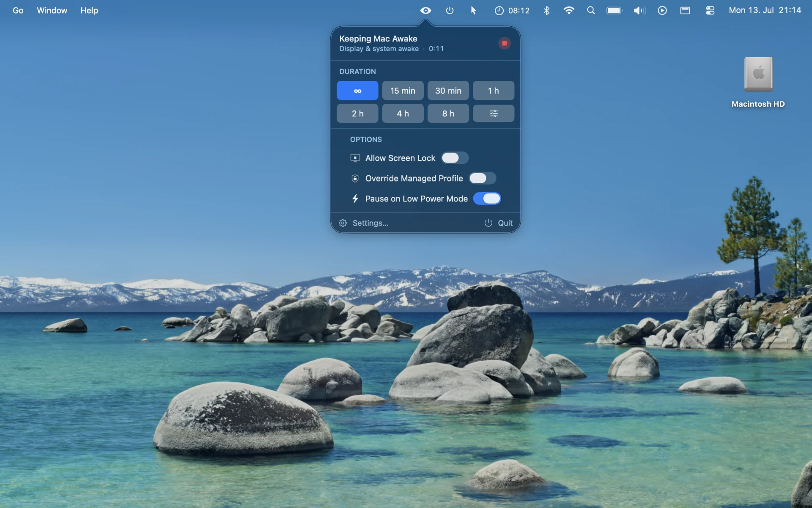
Task: Set duration to 1 h
Action: coord(494,91)
